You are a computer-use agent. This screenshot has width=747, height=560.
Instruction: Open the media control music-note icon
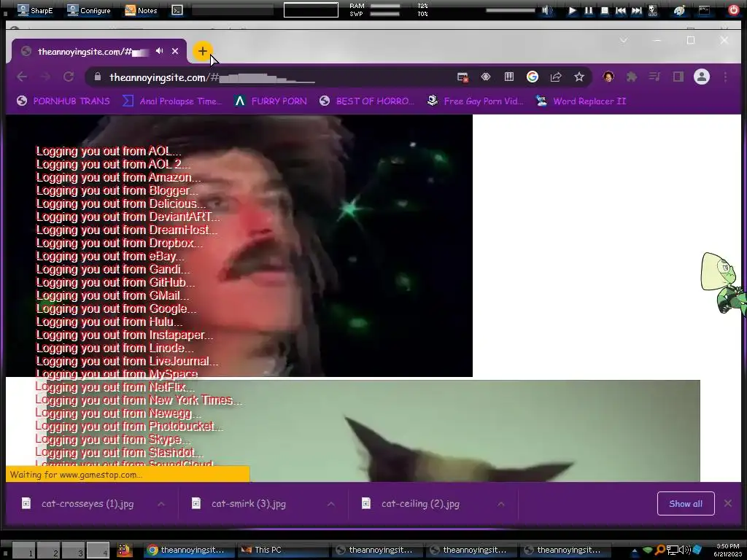[x=655, y=77]
